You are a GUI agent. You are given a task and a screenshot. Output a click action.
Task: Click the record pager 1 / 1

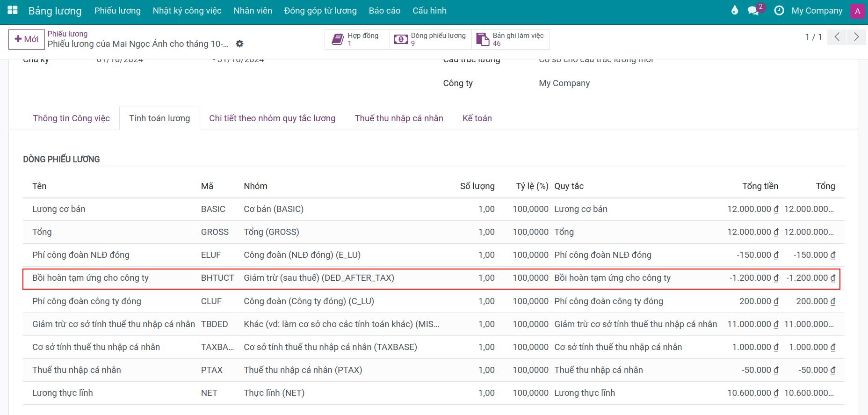[x=813, y=37]
